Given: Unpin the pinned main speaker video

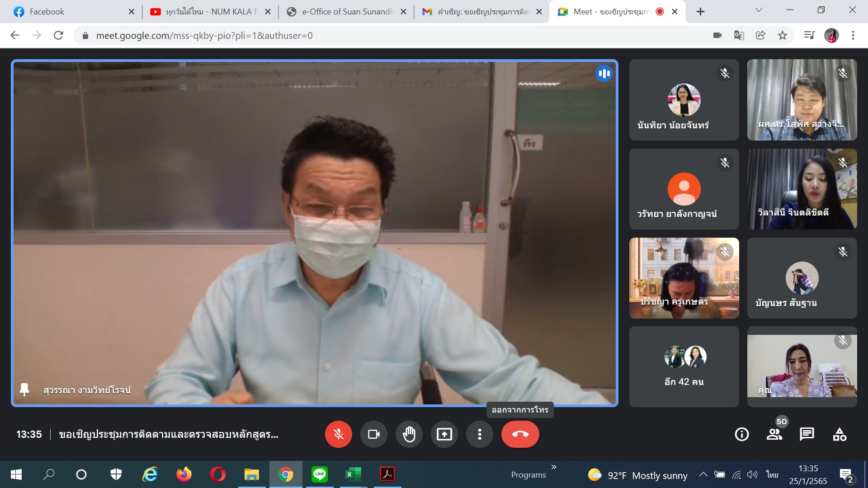Looking at the screenshot, I should point(24,389).
